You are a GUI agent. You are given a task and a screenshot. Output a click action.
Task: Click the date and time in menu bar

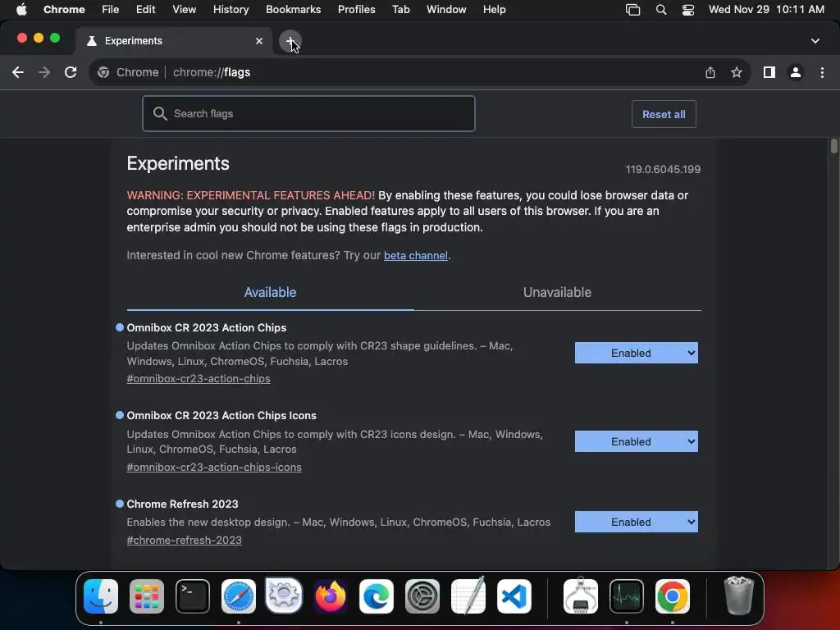pos(766,10)
